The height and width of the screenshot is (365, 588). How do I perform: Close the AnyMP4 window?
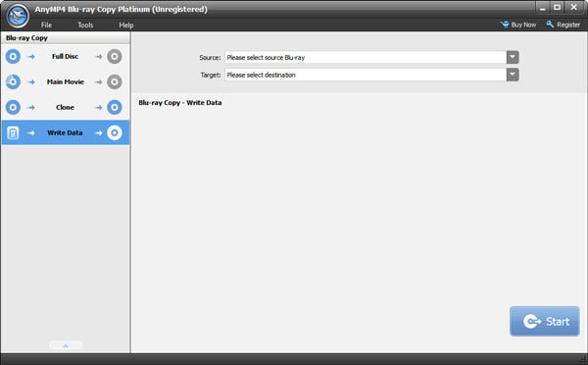[x=573, y=8]
